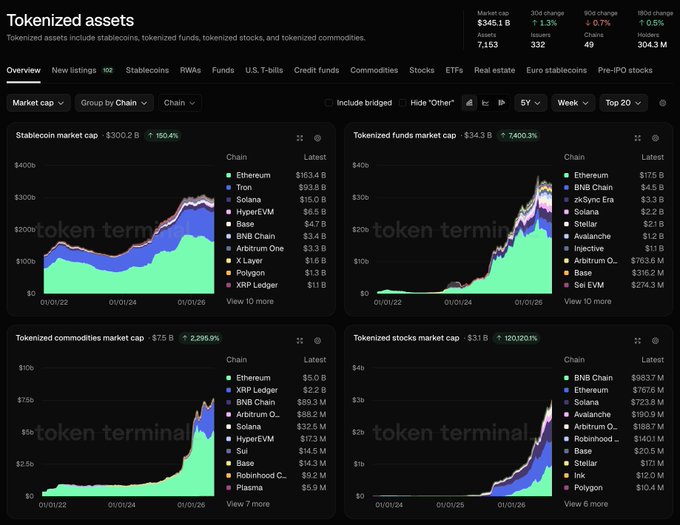Screen dimensions: 680x525
Task: Click the $345.1 B market cap value
Action: (x=494, y=23)
